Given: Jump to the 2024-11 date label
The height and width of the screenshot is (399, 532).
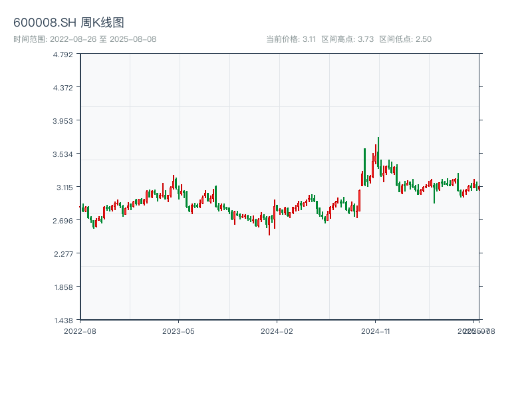Looking at the screenshot, I should (375, 331).
